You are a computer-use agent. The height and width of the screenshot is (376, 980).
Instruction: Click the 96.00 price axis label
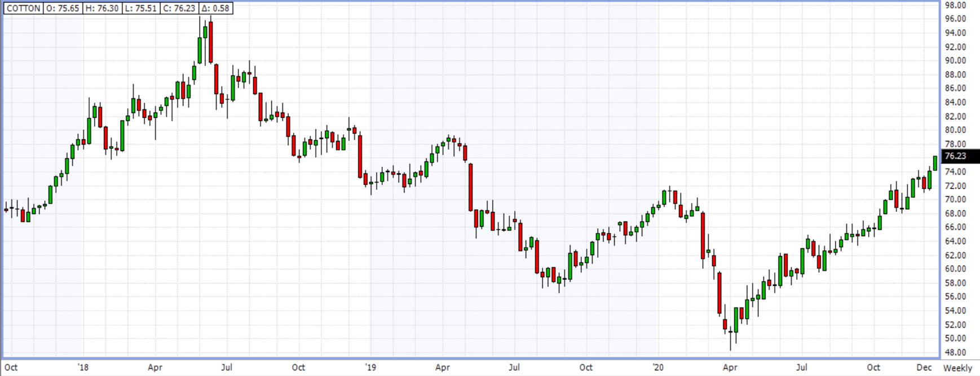pos(955,19)
